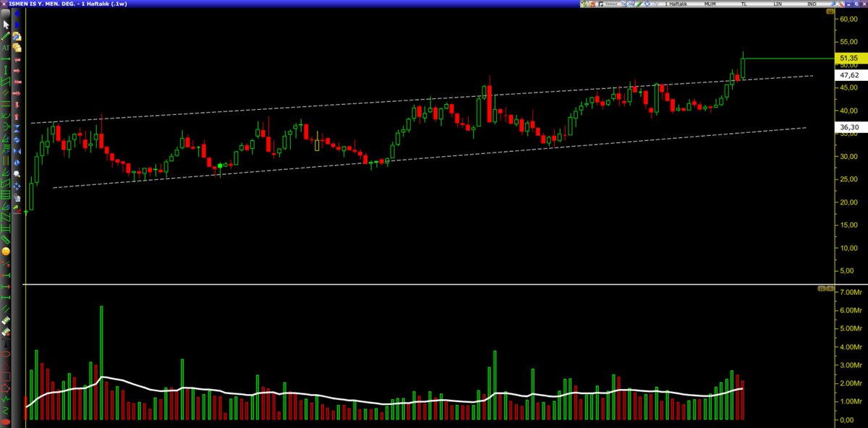Viewport: 868px width, 428px height.
Task: Draw with the red outlined ellipse tool
Action: tap(6, 354)
